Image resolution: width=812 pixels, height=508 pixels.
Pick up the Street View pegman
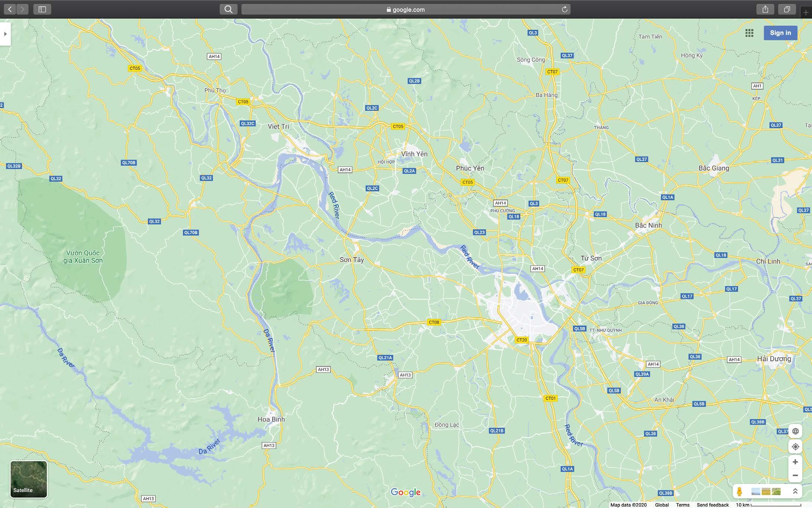[x=739, y=492]
